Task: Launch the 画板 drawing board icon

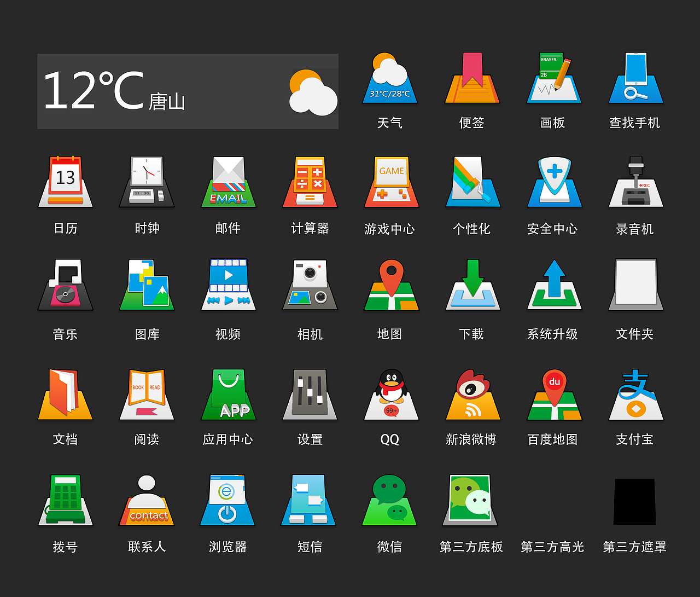Action: (553, 78)
